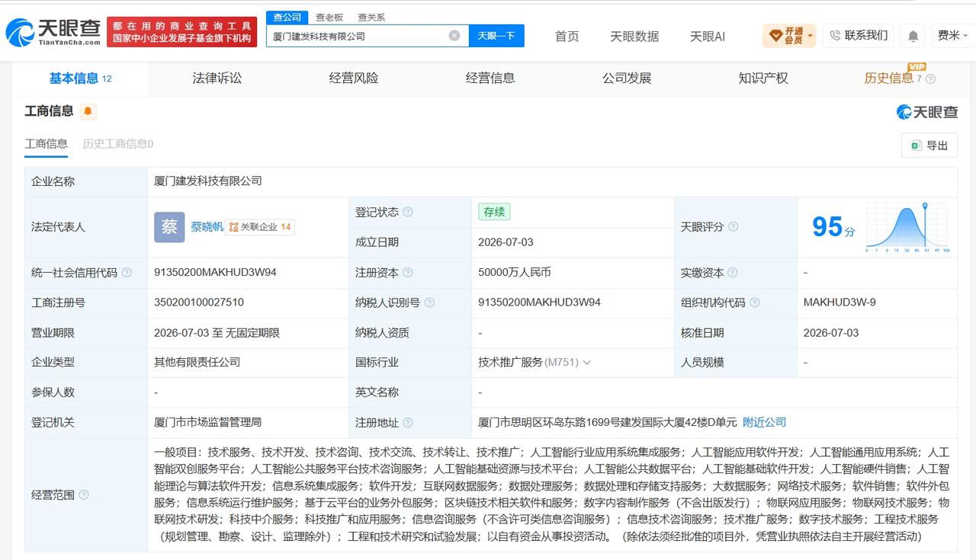The image size is (976, 560).
Task: Open the 附近公司 link
Action: (x=764, y=422)
